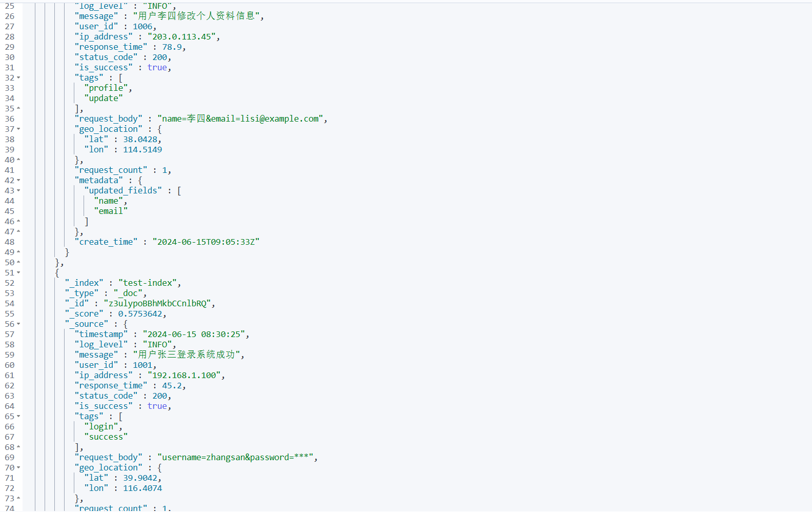
Task: Click ip_address "192.168.1.100"
Action: pyautogui.click(x=184, y=375)
